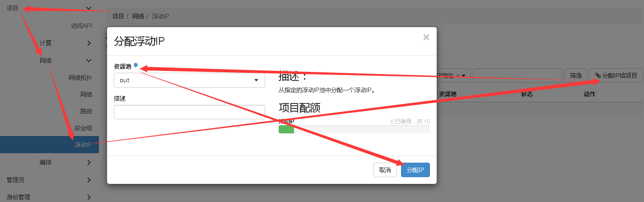
Task: Click 项目 in the breadcrumb
Action: pyautogui.click(x=118, y=16)
